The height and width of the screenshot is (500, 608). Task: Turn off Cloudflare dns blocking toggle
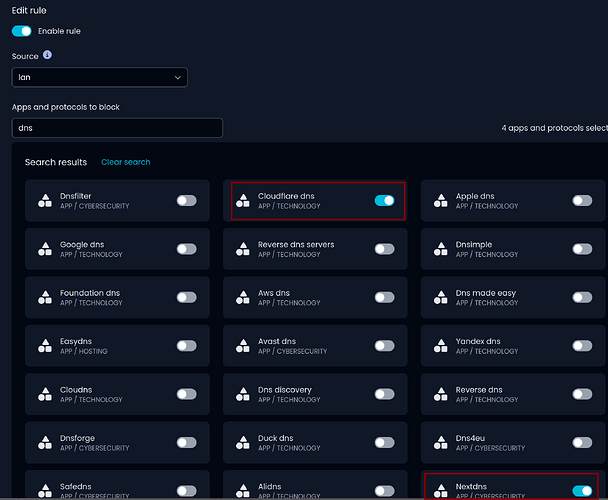point(384,201)
